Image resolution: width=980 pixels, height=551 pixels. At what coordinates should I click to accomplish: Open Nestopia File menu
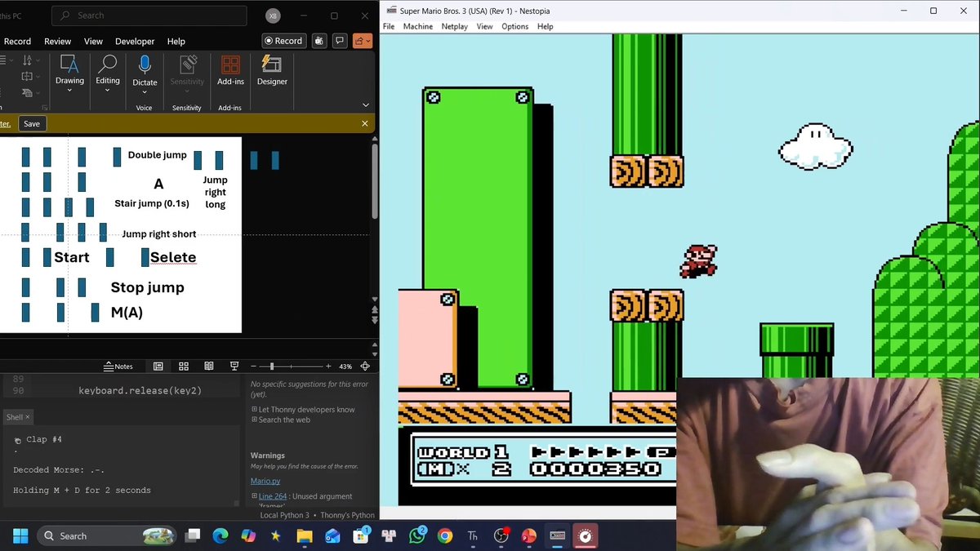pos(389,26)
